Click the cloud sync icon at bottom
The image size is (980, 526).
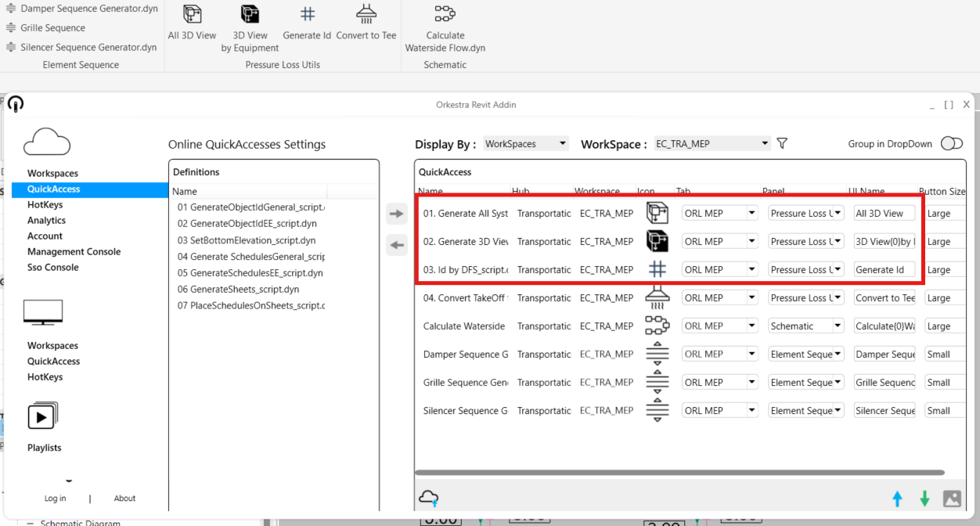(429, 498)
